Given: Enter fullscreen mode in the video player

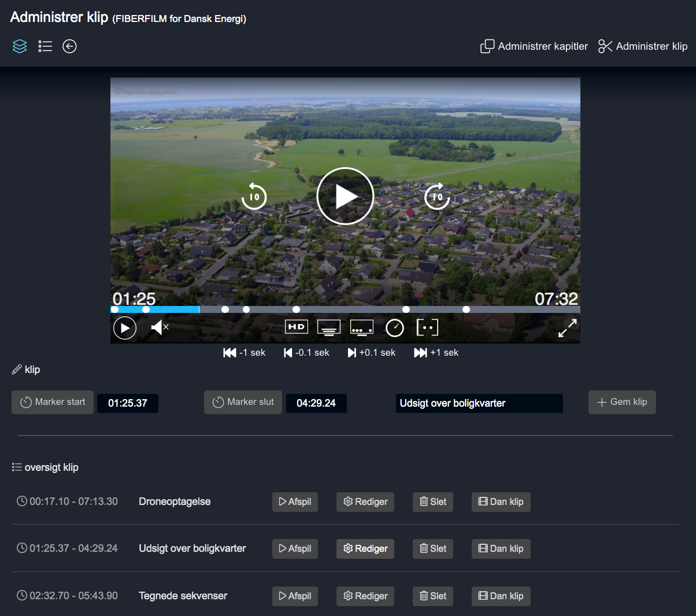Looking at the screenshot, I should (x=567, y=327).
